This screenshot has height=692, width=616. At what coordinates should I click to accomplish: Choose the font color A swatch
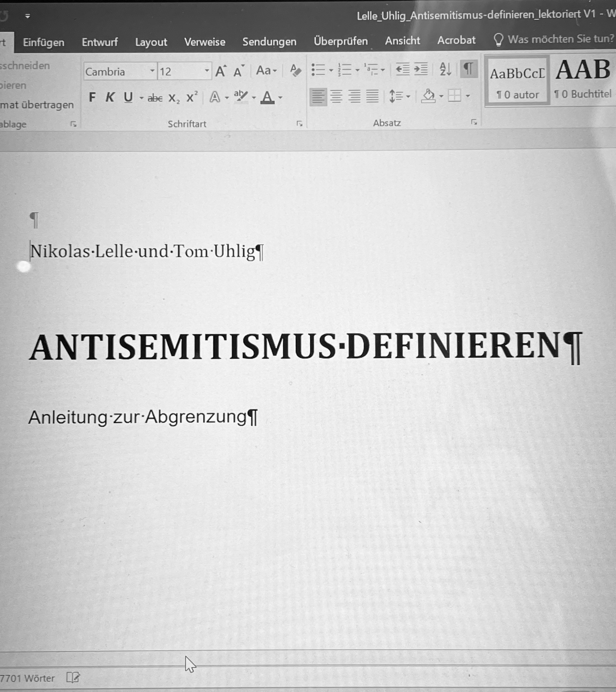click(x=267, y=98)
